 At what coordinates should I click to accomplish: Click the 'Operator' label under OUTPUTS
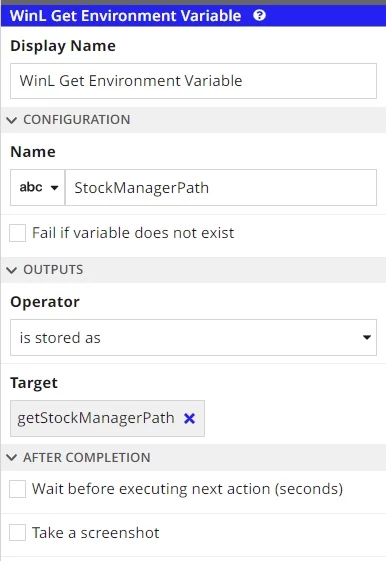pyautogui.click(x=45, y=302)
